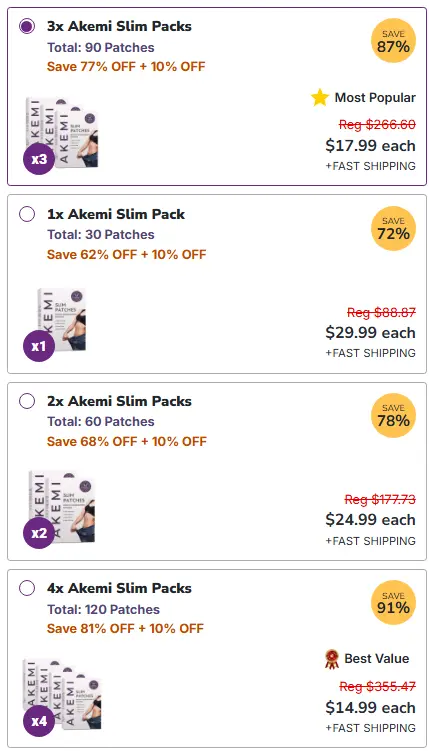Click the purple x2 quantity badge
Viewport: 429px width, 751px height.
[39, 533]
